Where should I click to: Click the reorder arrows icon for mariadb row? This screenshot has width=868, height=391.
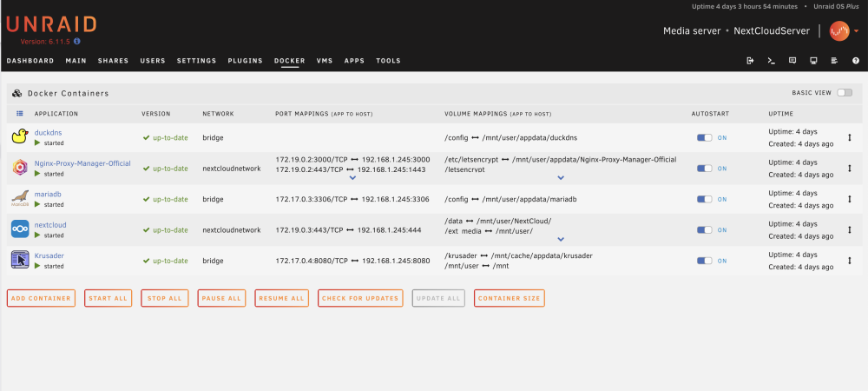click(x=849, y=199)
